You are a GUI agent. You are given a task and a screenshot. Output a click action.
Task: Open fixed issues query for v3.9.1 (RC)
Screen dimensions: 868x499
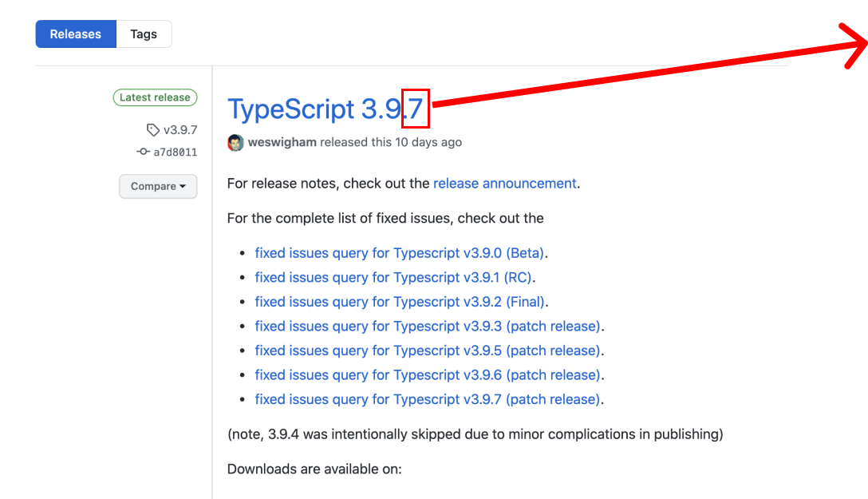[394, 278]
